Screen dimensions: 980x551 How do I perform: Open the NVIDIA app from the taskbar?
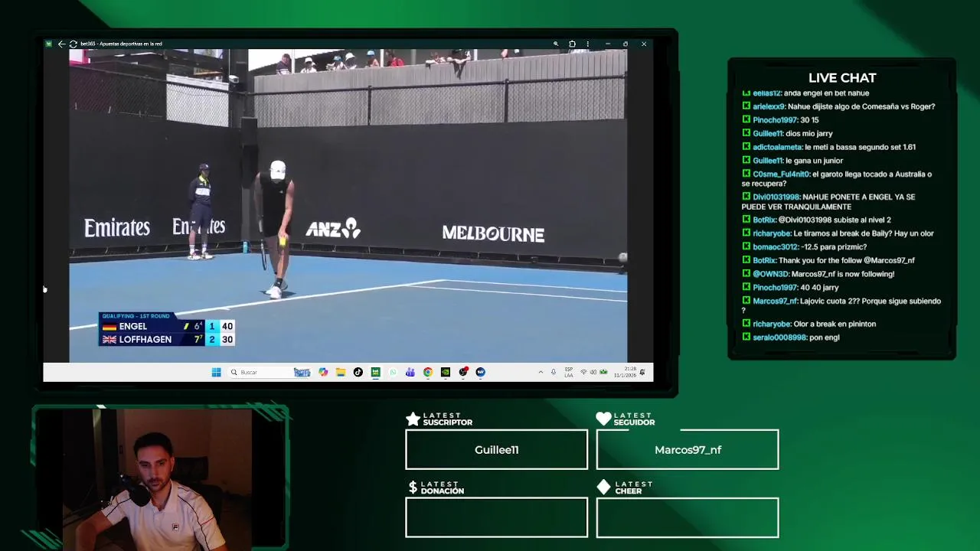tap(446, 372)
